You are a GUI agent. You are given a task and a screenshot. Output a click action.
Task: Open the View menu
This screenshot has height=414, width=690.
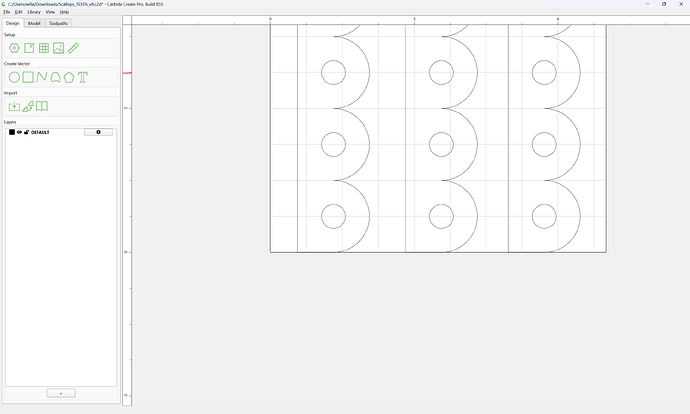point(50,12)
